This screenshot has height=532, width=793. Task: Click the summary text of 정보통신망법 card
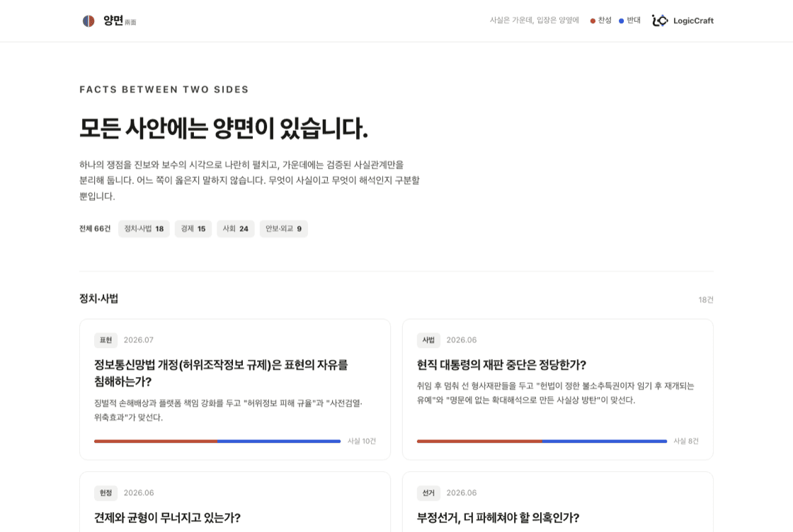coord(229,410)
